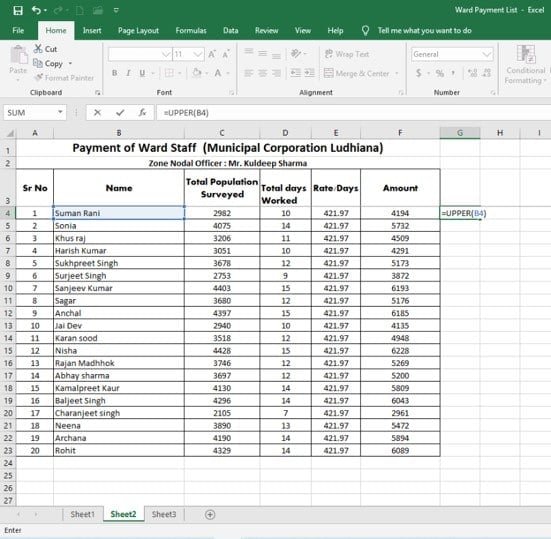
Task: Click the Borders icon
Action: click(x=169, y=73)
